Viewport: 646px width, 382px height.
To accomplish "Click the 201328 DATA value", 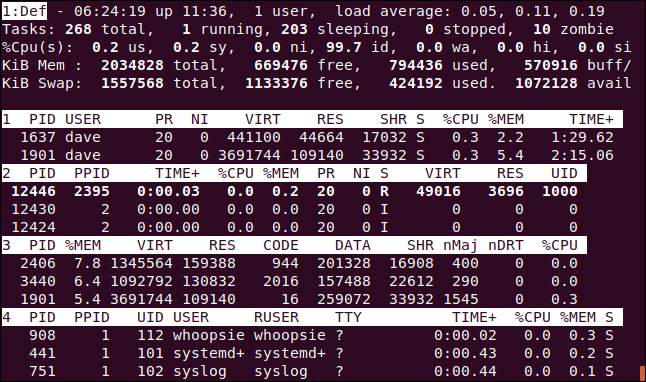I will point(344,263).
